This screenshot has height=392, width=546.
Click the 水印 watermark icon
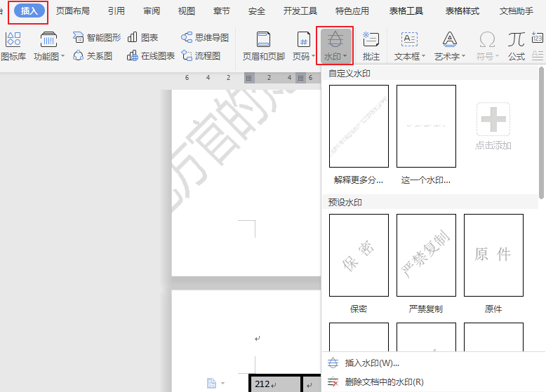[335, 39]
